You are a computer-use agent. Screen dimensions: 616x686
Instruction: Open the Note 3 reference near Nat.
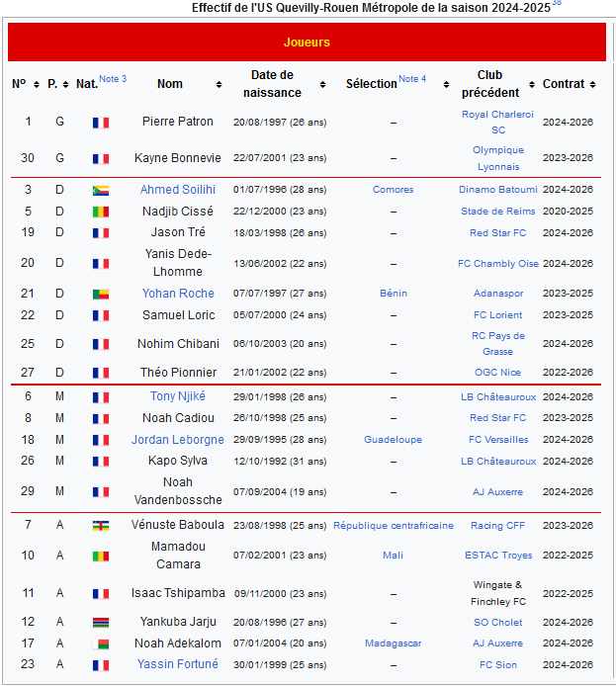pyautogui.click(x=113, y=79)
